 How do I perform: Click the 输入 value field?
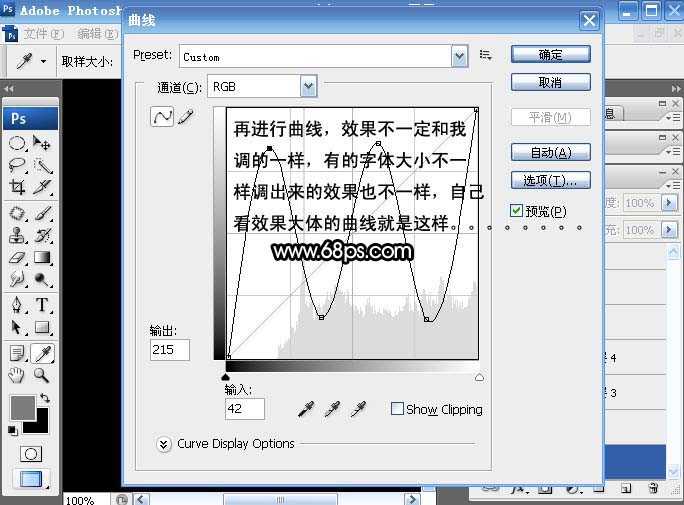tap(244, 409)
